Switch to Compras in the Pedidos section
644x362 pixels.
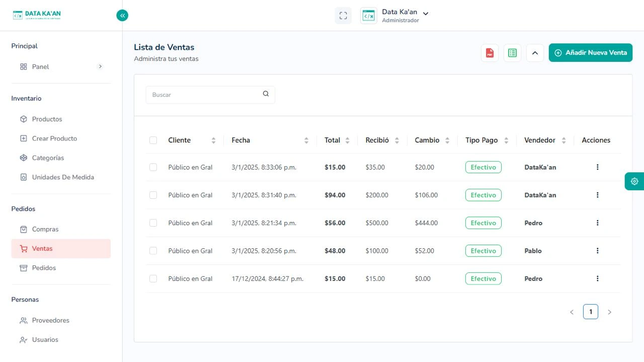click(x=45, y=229)
